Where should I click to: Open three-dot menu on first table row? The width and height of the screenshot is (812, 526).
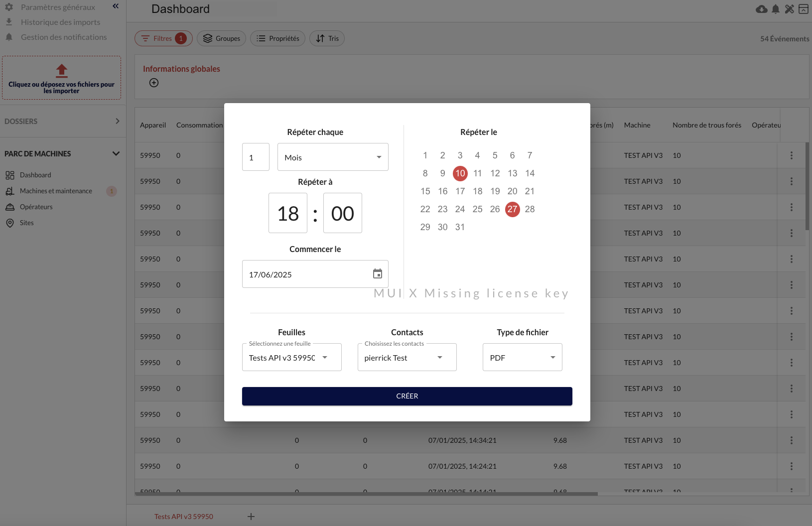791,155
